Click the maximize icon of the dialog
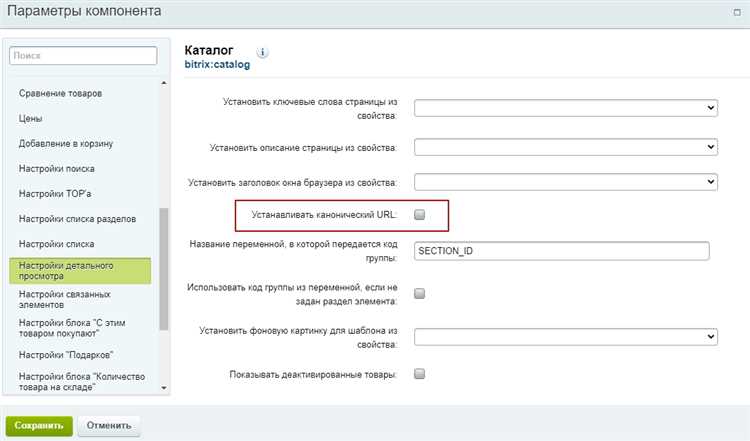Image resolution: width=750 pixels, height=441 pixels. point(737,12)
